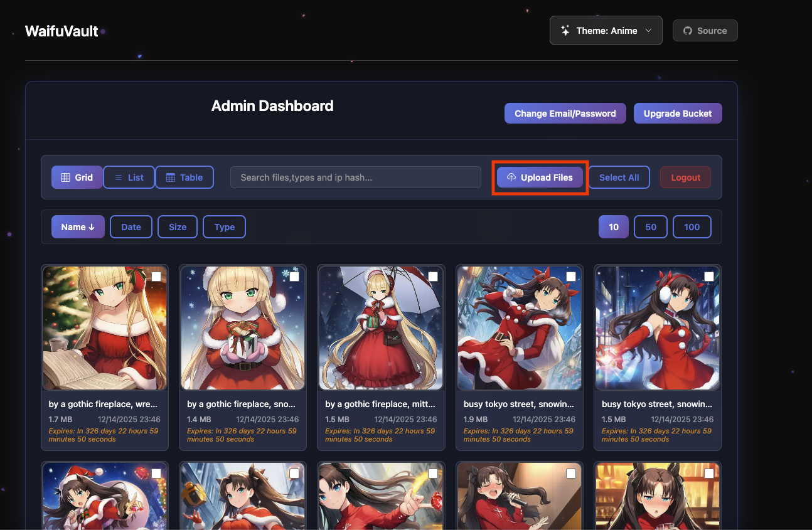The height and width of the screenshot is (530, 812).
Task: Show 50 files per page
Action: [651, 227]
